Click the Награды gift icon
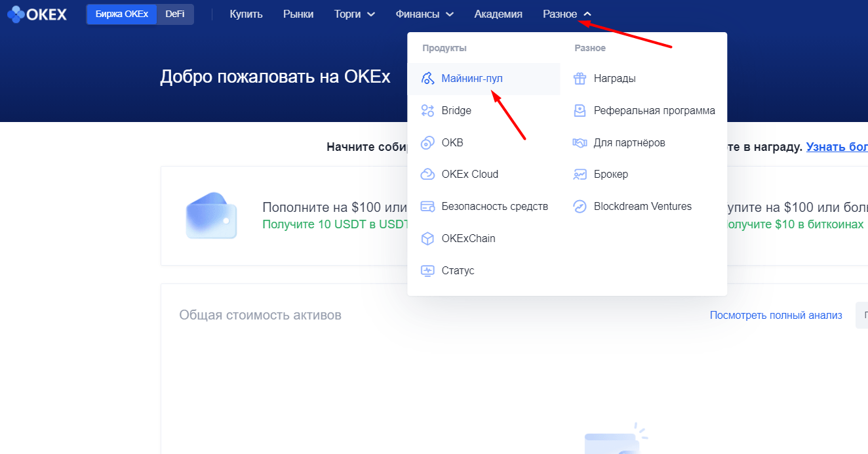Image resolution: width=868 pixels, height=454 pixels. click(580, 79)
